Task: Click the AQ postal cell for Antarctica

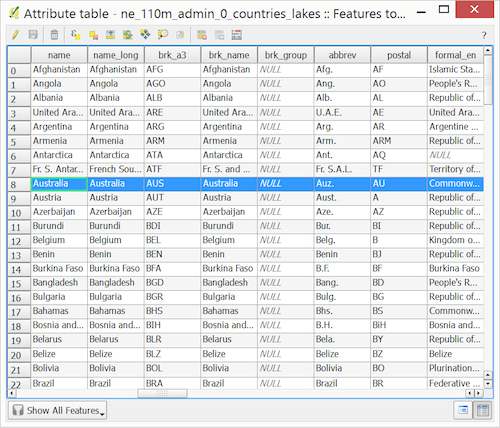Action: (x=399, y=155)
